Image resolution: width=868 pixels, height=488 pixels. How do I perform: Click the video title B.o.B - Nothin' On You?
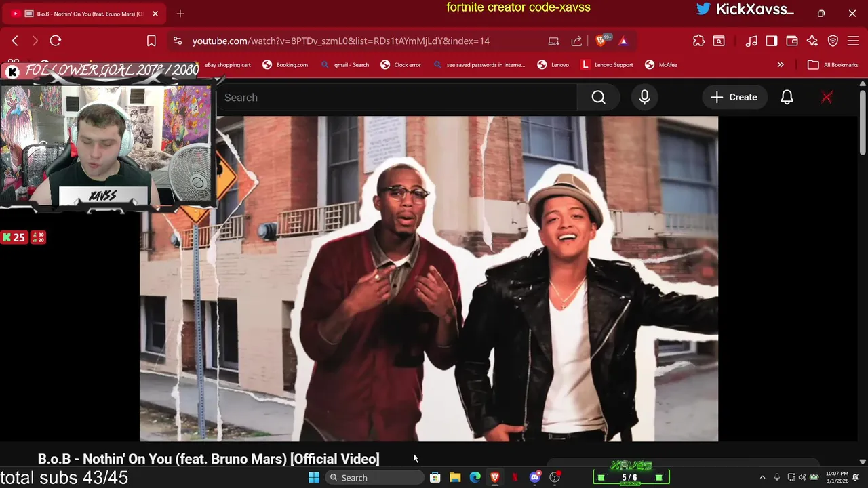(208, 459)
